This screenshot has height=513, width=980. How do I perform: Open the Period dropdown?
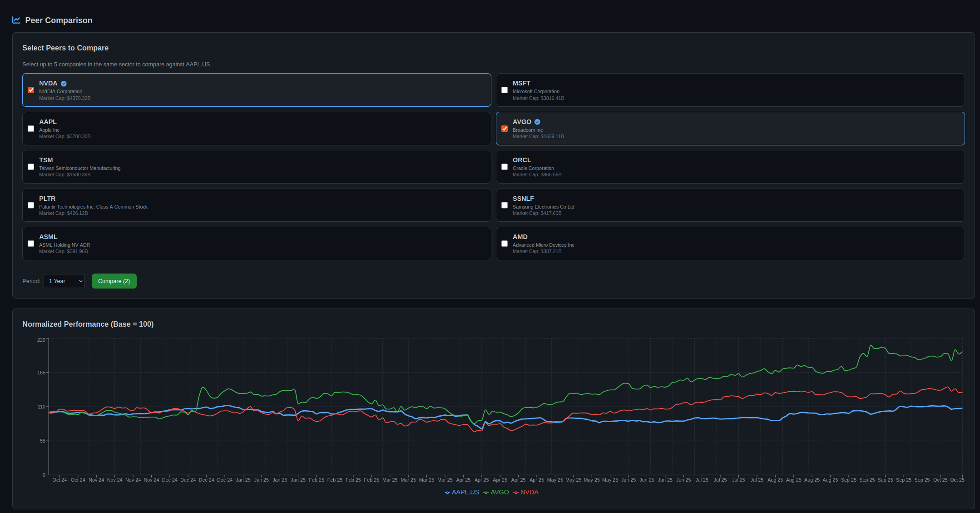(x=64, y=281)
